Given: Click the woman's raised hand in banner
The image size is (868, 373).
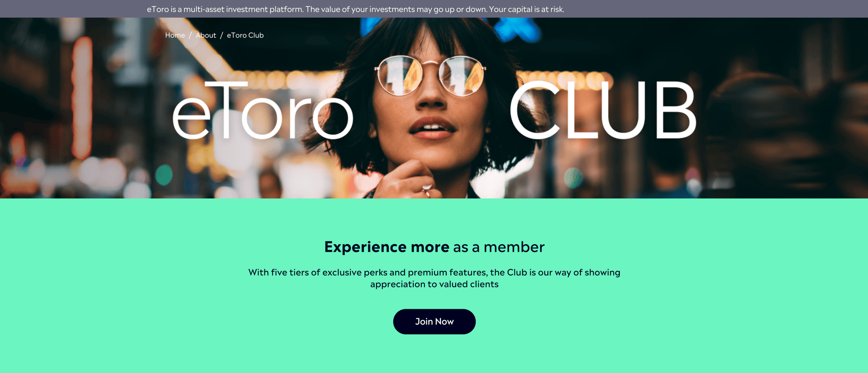Looking at the screenshot, I should tap(405, 181).
